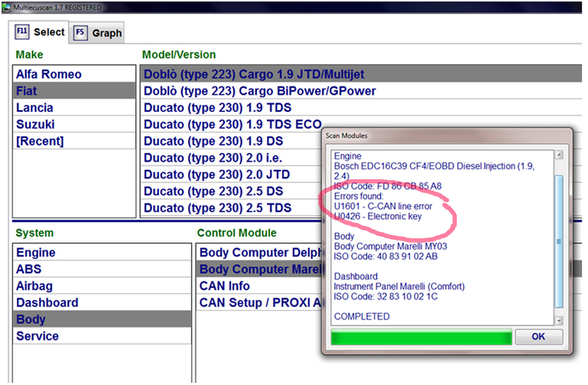588x385 pixels.
Task: Select Suzuki as the make
Action: tap(74, 124)
